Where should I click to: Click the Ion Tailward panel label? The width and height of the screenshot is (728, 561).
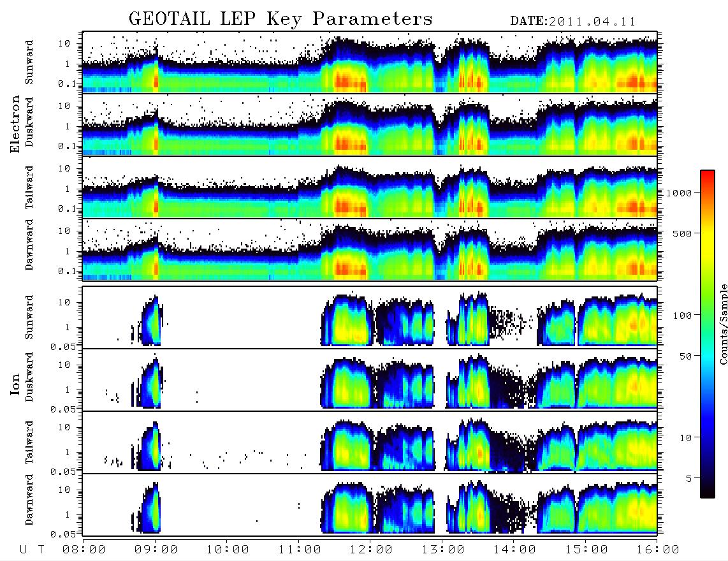pos(29,442)
